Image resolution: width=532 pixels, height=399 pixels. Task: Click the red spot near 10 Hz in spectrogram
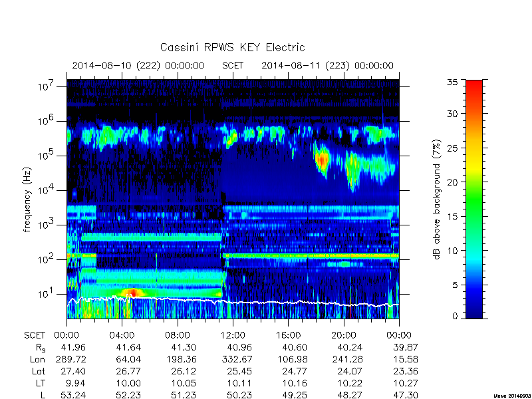click(x=132, y=292)
